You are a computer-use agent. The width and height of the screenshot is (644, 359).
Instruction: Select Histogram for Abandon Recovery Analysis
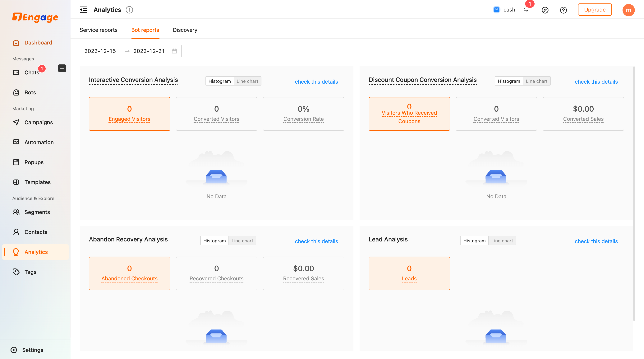click(x=214, y=241)
